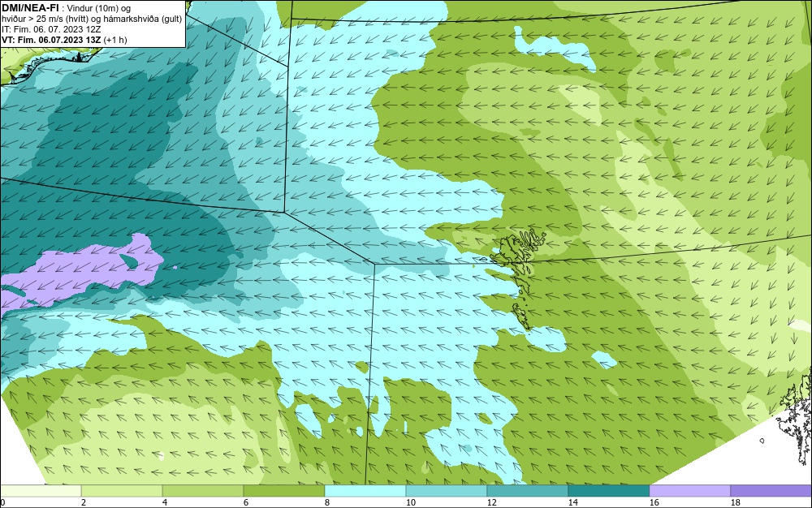Viewport: 812px width, 508px height.
Task: Click the 4–6 m/s green legend swatch
Action: (x=203, y=491)
